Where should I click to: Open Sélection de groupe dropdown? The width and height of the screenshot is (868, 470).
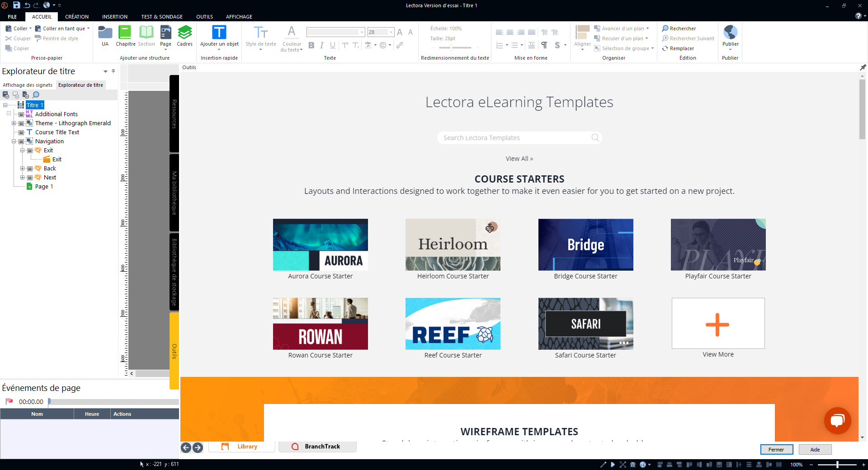[652, 48]
